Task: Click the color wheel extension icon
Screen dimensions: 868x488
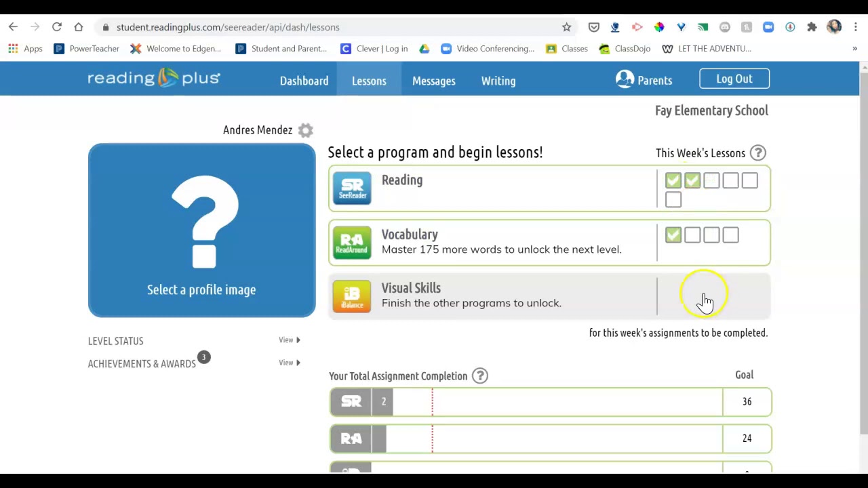Action: click(659, 27)
